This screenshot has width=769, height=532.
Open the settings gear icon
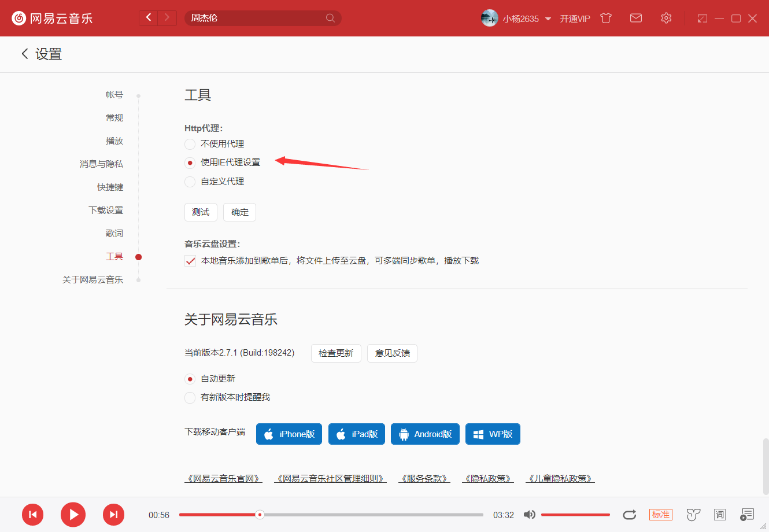coord(666,18)
